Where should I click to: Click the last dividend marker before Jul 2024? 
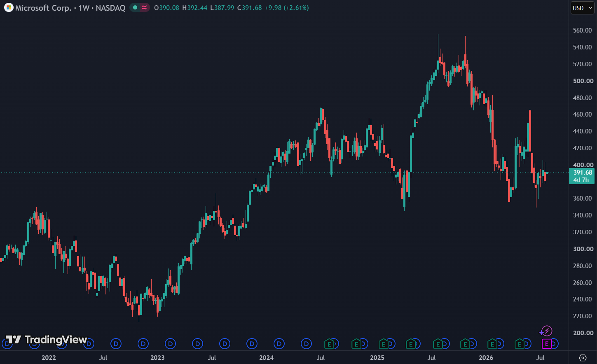306,343
